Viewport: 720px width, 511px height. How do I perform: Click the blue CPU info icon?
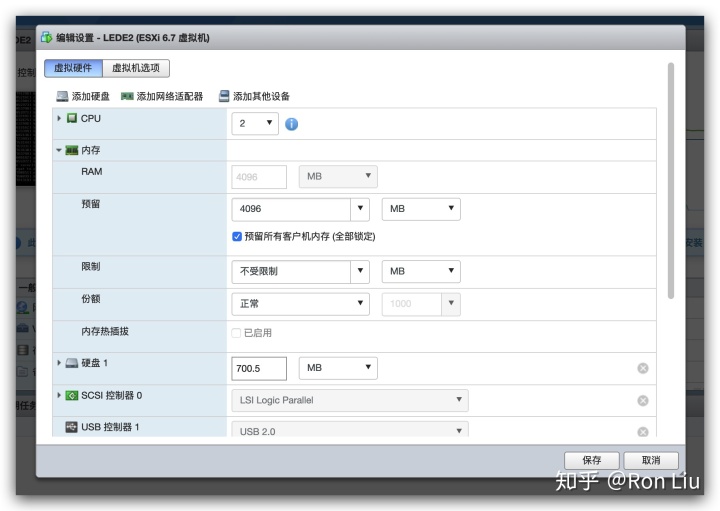pyautogui.click(x=292, y=124)
